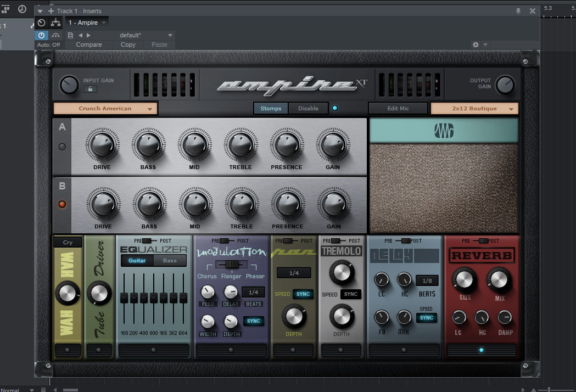576x392 pixels.
Task: Click the sidechain icon next to power
Action: pyautogui.click(x=55, y=35)
